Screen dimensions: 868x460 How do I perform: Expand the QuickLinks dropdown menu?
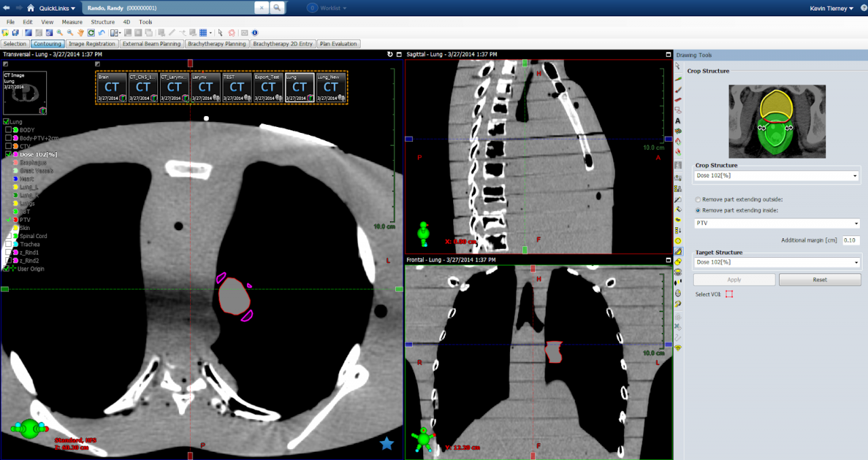point(57,8)
